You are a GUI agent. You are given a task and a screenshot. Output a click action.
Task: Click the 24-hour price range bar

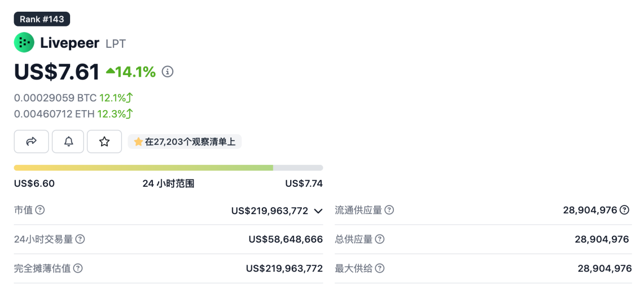pos(168,167)
